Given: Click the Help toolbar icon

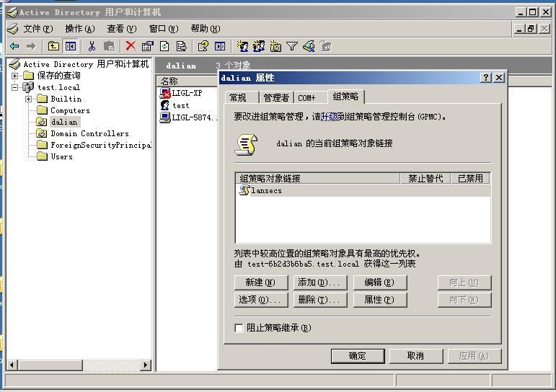Looking at the screenshot, I should click(203, 46).
